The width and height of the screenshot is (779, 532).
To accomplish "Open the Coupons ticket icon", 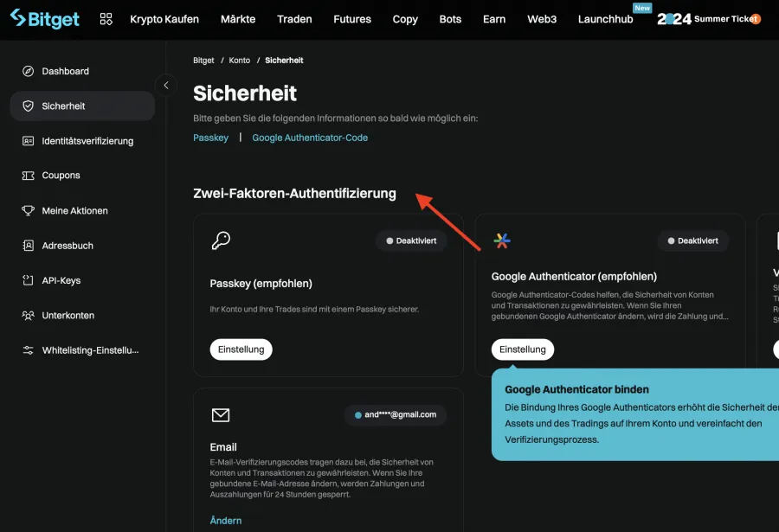I will pyautogui.click(x=27, y=175).
